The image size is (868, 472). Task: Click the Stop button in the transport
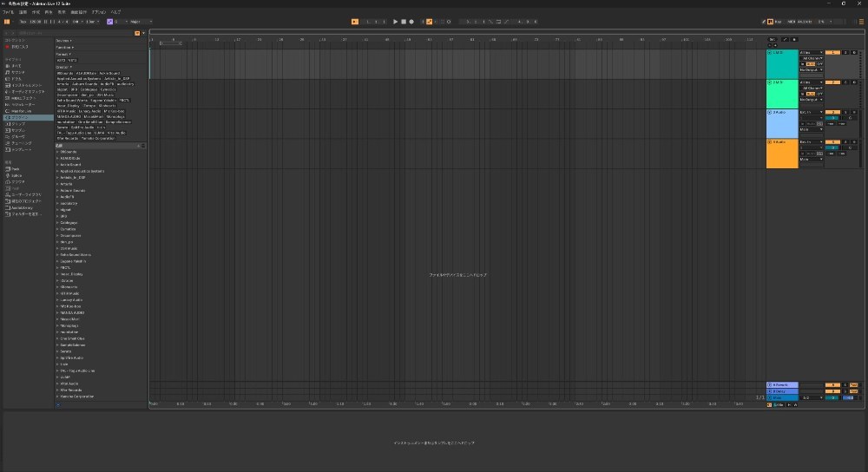[404, 22]
